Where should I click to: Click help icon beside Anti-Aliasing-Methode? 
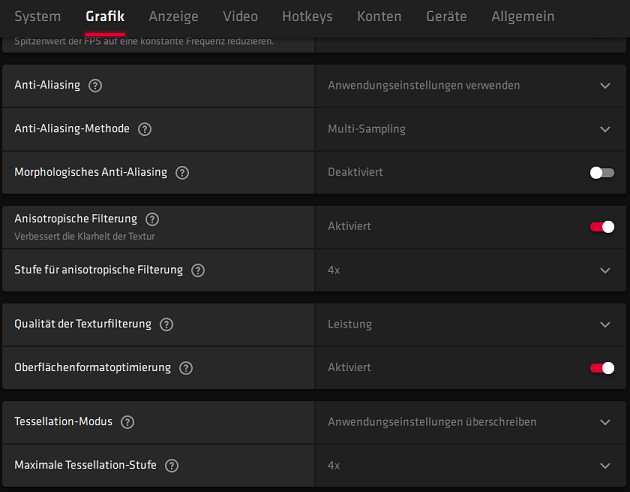click(145, 129)
